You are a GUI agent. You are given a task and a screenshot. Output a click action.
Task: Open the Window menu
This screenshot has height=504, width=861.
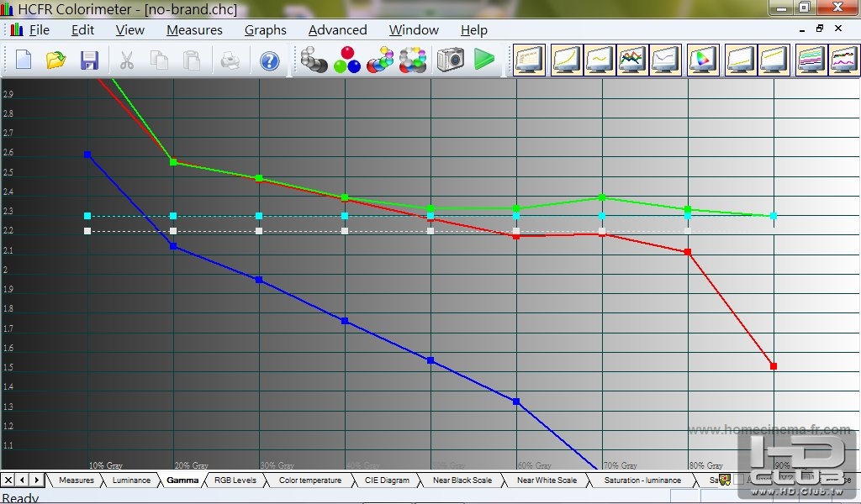pos(414,30)
